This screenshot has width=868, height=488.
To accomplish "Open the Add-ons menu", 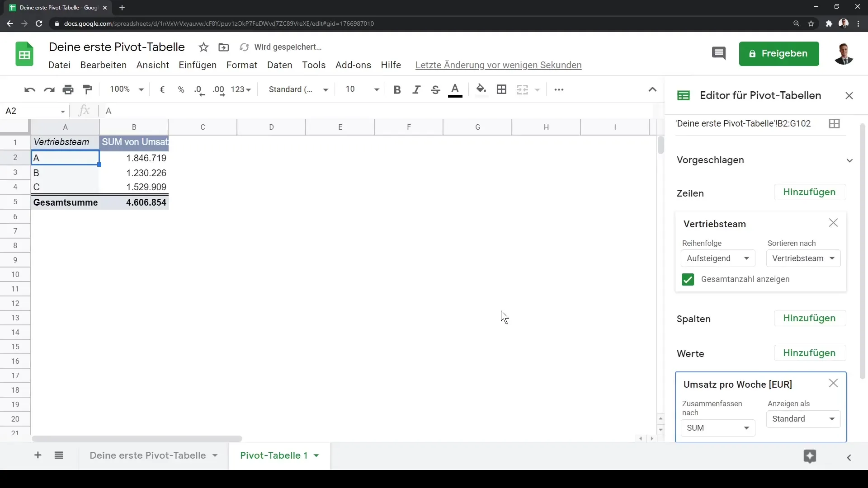I will tap(353, 65).
